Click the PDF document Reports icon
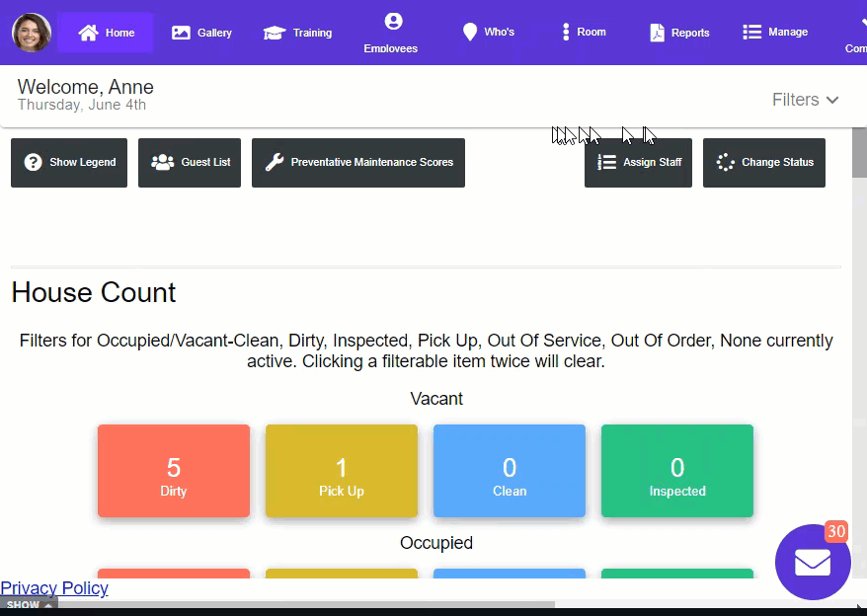 pyautogui.click(x=657, y=33)
